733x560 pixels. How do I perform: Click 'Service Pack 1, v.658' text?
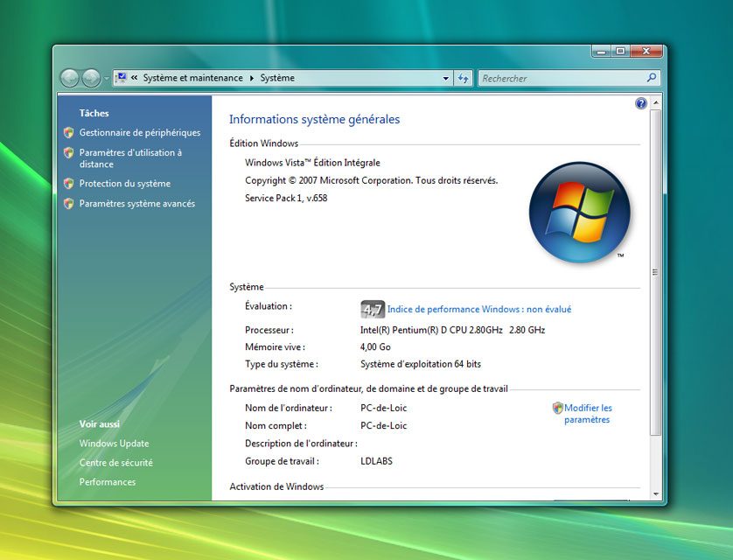click(x=286, y=199)
